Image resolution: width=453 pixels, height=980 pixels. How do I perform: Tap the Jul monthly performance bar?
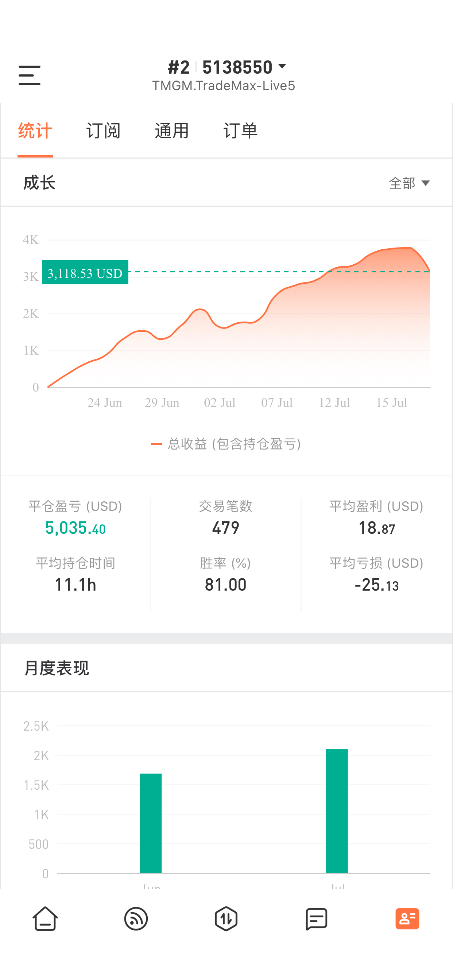click(337, 811)
